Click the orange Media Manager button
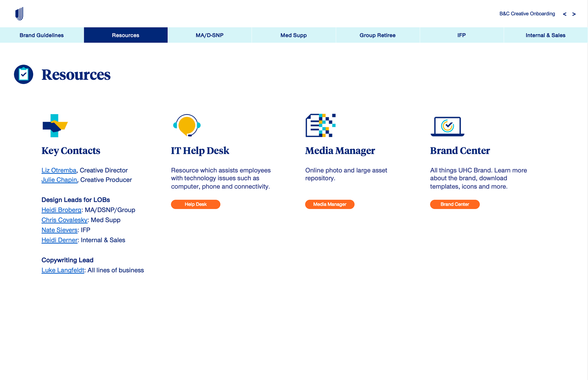 (x=330, y=204)
